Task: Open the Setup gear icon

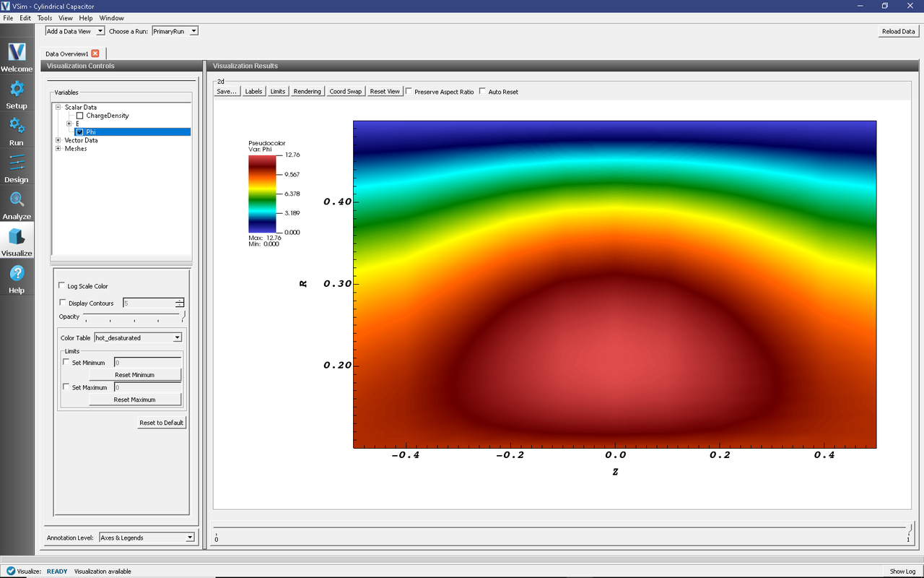Action: click(17, 94)
